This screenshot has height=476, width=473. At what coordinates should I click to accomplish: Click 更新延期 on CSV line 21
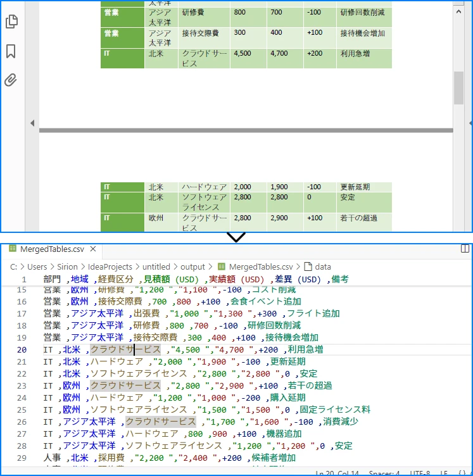(x=288, y=362)
